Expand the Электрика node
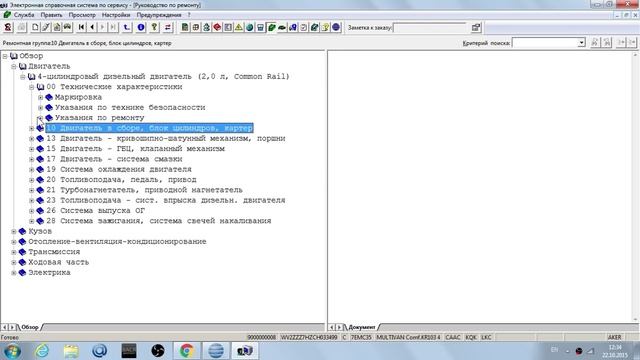Viewport: 640px width, 360px height. [x=14, y=273]
